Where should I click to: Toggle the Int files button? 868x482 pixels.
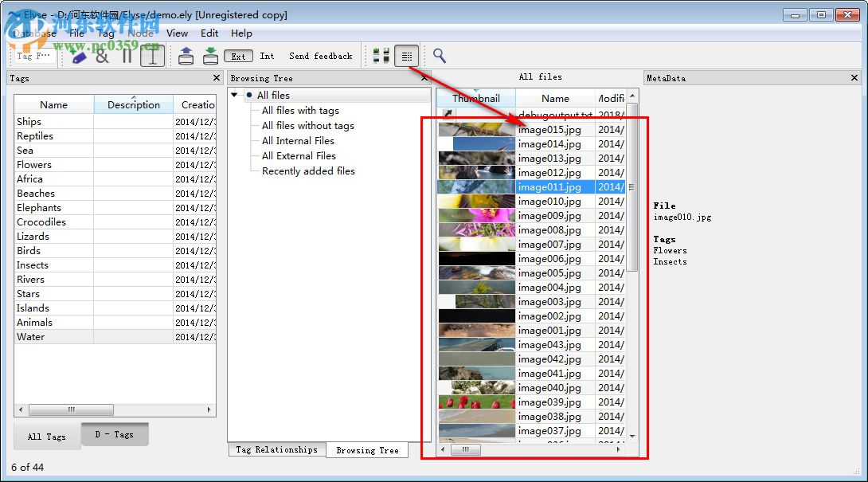[x=267, y=56]
